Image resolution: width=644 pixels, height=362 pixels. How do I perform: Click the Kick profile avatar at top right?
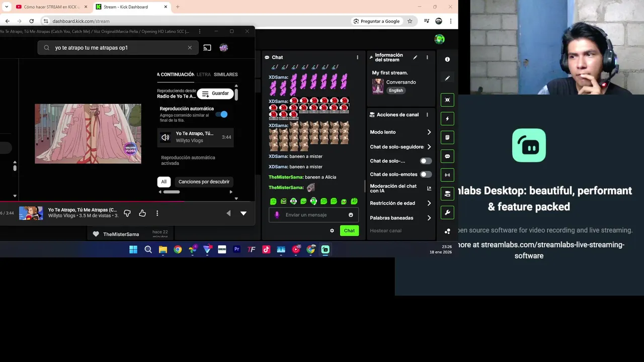coord(440,39)
